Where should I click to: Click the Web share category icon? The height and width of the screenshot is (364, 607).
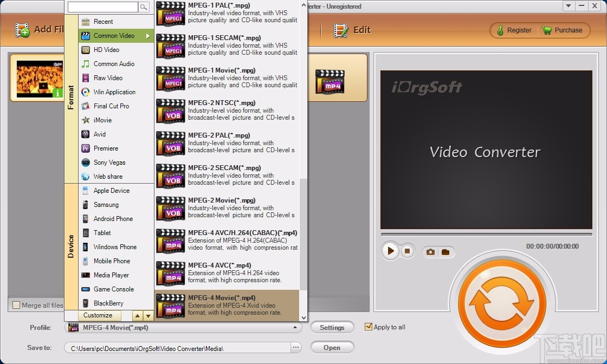click(86, 177)
